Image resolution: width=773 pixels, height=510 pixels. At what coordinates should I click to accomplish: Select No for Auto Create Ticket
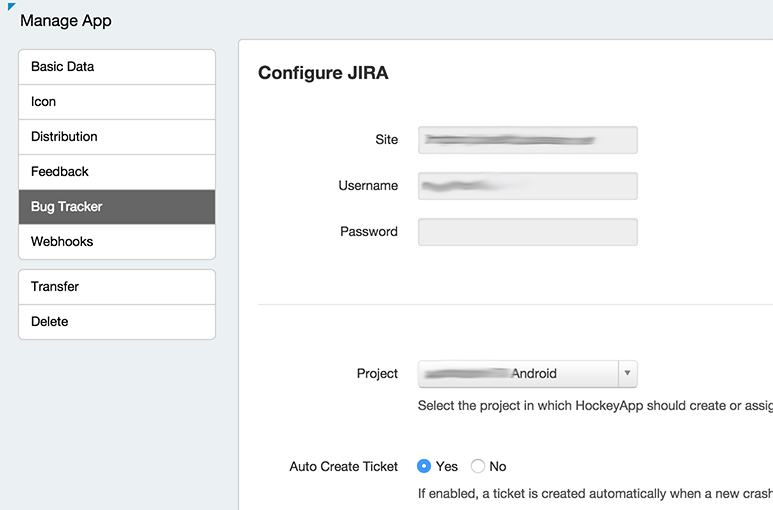(x=478, y=466)
